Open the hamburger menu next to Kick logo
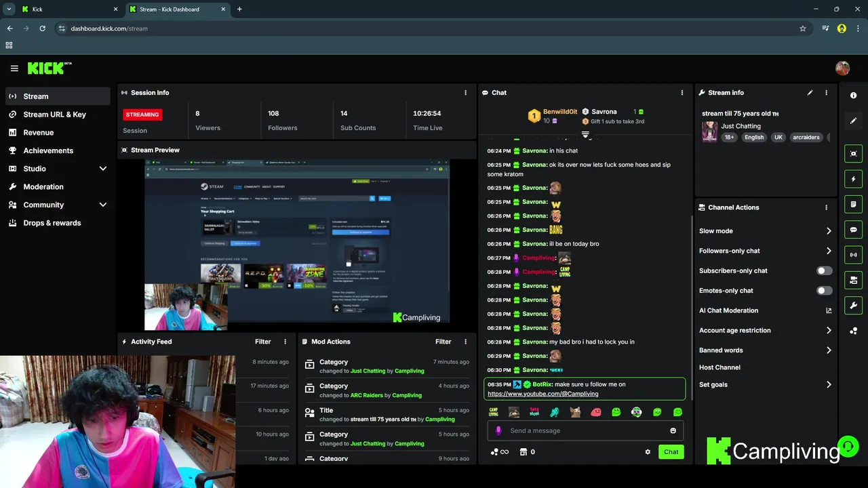The width and height of the screenshot is (868, 488). (x=14, y=68)
